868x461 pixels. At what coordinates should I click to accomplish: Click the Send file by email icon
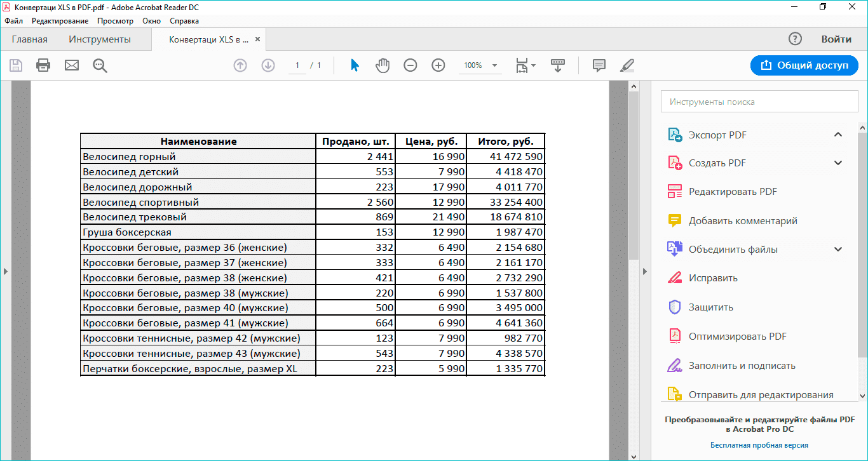click(71, 65)
